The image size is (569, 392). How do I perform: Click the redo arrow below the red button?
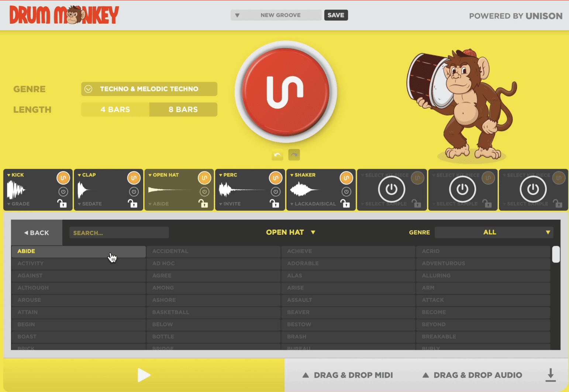(294, 155)
